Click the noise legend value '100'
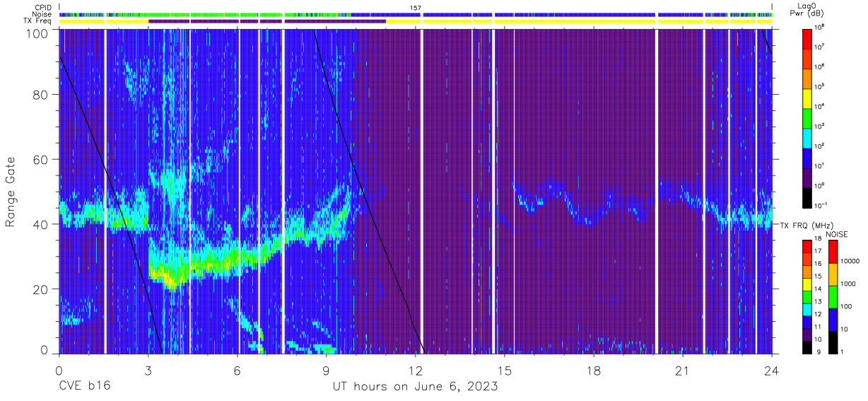Image resolution: width=868 pixels, height=401 pixels. (x=847, y=306)
